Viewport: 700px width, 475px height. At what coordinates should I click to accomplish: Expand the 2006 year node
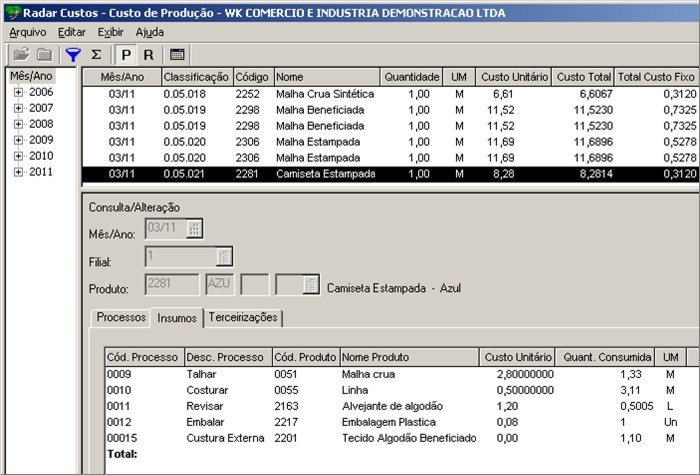point(18,92)
